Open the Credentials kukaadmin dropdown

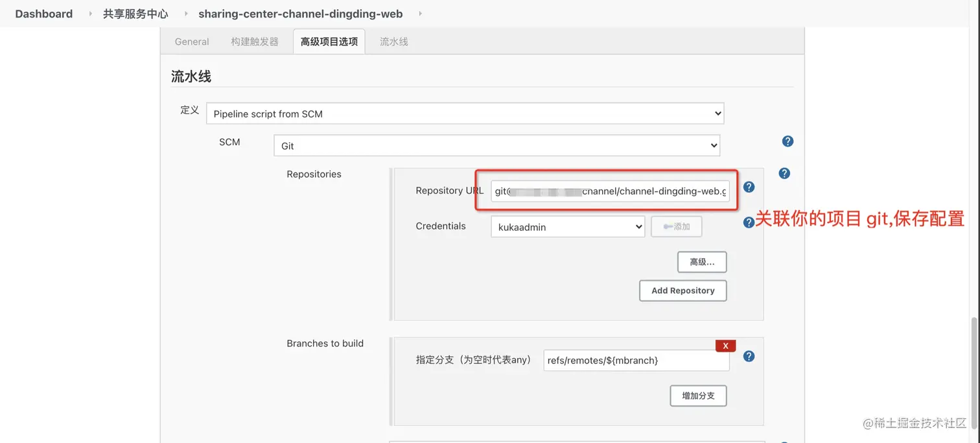(x=567, y=227)
